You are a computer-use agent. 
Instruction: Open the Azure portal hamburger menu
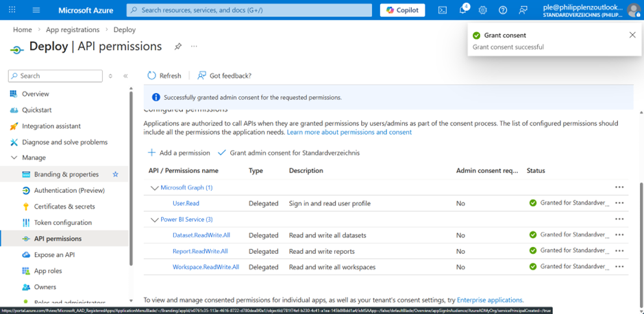click(x=36, y=10)
